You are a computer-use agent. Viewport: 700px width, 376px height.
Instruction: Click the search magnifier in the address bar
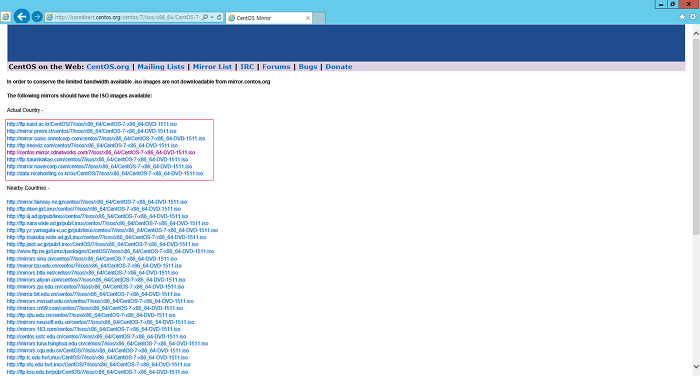[205, 17]
